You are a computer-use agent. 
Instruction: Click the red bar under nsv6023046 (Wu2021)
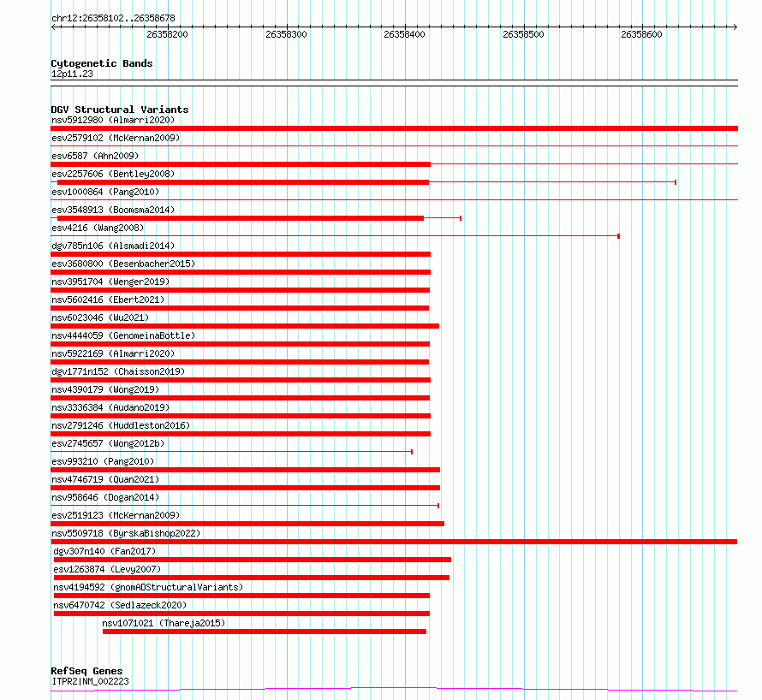point(245,326)
